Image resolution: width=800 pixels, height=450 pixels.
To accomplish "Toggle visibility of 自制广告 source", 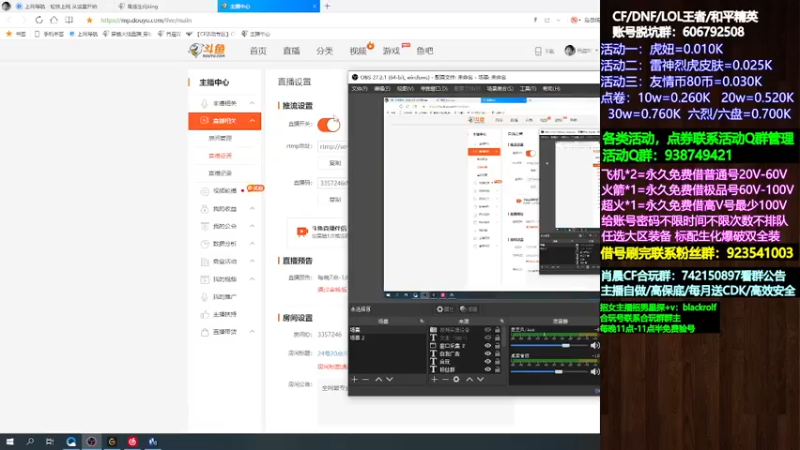I will (x=487, y=353).
